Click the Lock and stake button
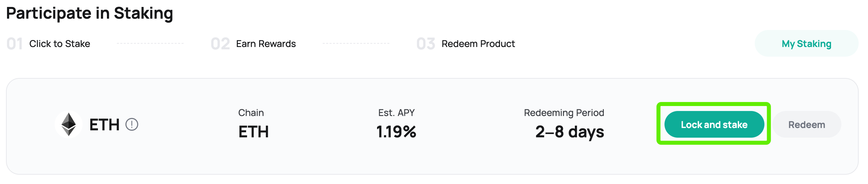 coord(714,124)
